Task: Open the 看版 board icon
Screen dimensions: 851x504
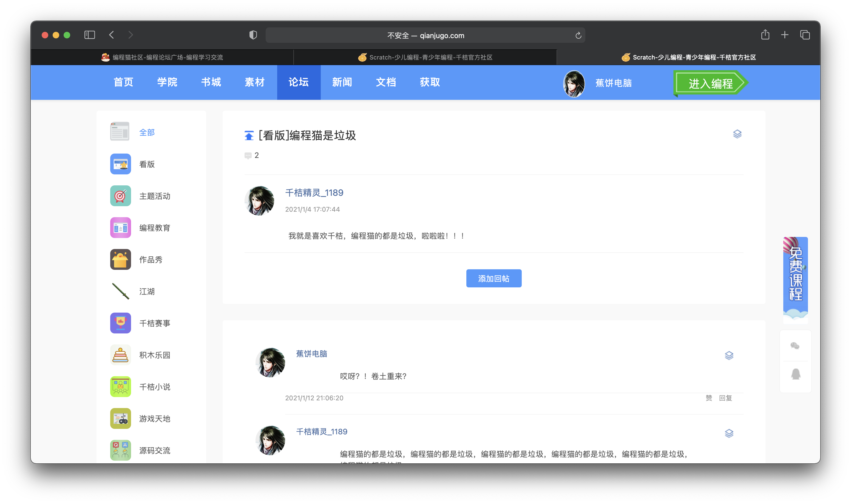Action: (x=120, y=164)
